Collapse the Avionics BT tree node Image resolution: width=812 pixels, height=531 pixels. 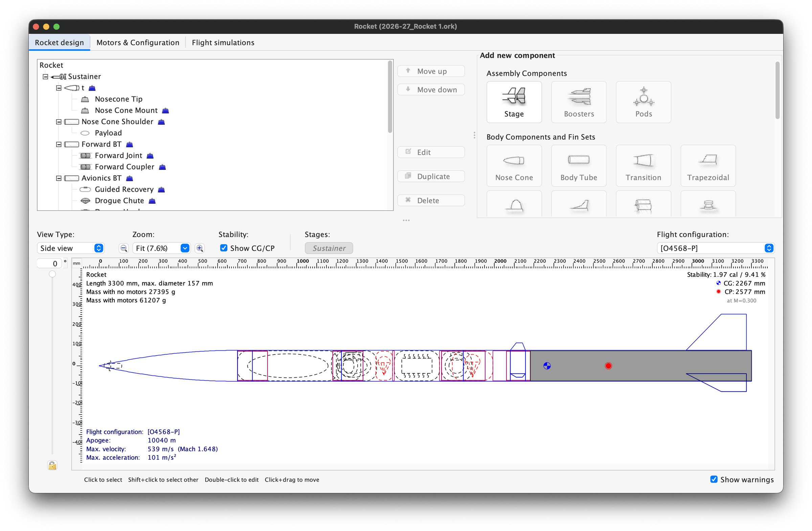[x=59, y=178]
